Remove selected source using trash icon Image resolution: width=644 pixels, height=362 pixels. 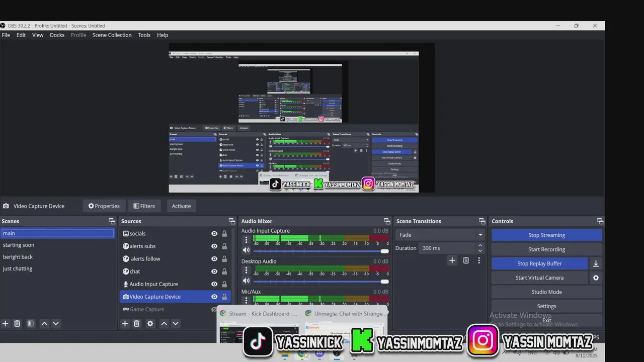[136, 324]
